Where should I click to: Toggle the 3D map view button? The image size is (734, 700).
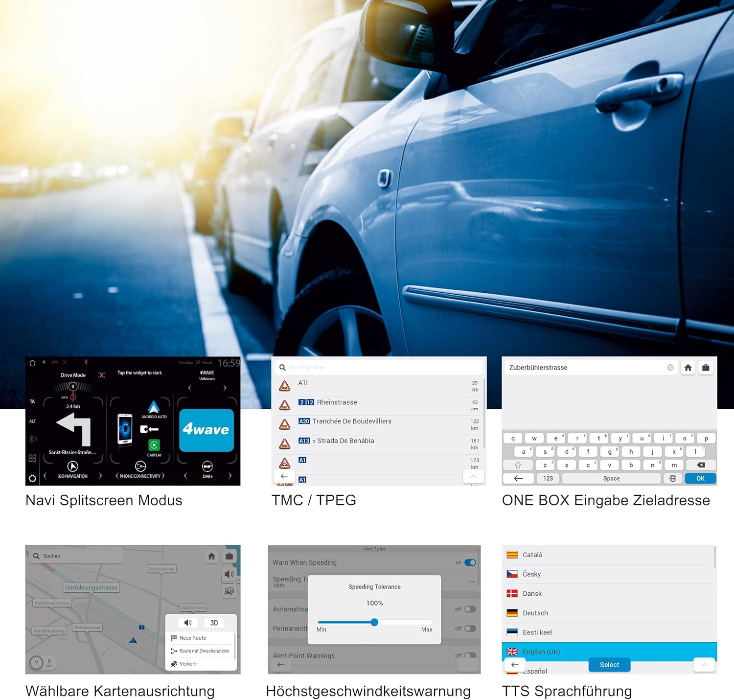214,623
